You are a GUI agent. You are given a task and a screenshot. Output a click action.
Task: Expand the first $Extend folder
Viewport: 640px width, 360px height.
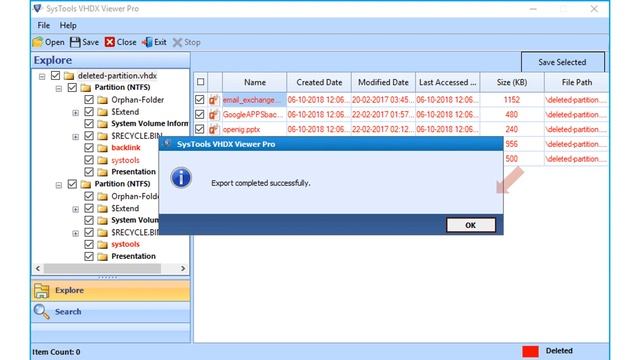76,113
